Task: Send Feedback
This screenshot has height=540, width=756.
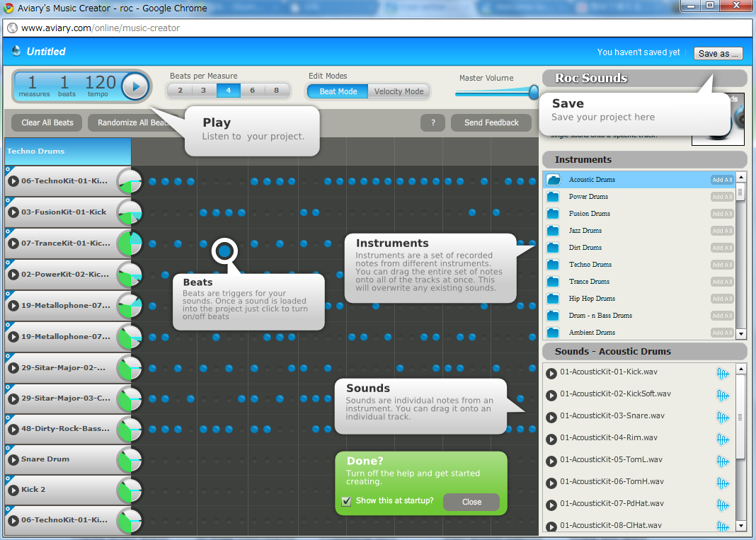Action: (x=491, y=122)
